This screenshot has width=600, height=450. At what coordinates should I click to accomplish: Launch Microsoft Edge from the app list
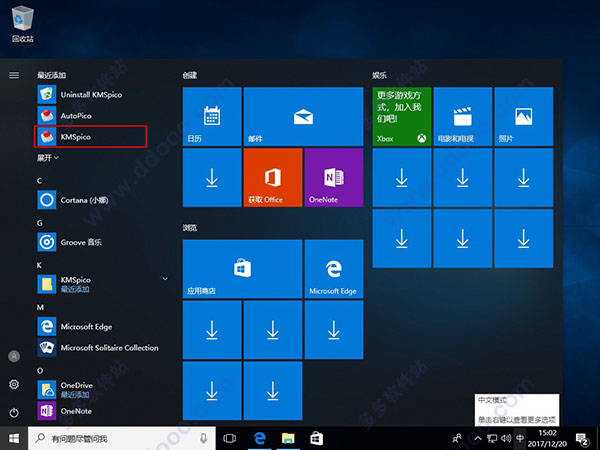pos(91,326)
